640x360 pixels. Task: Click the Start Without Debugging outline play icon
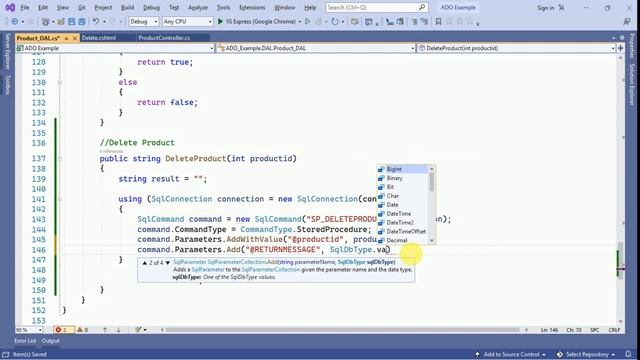click(x=308, y=22)
